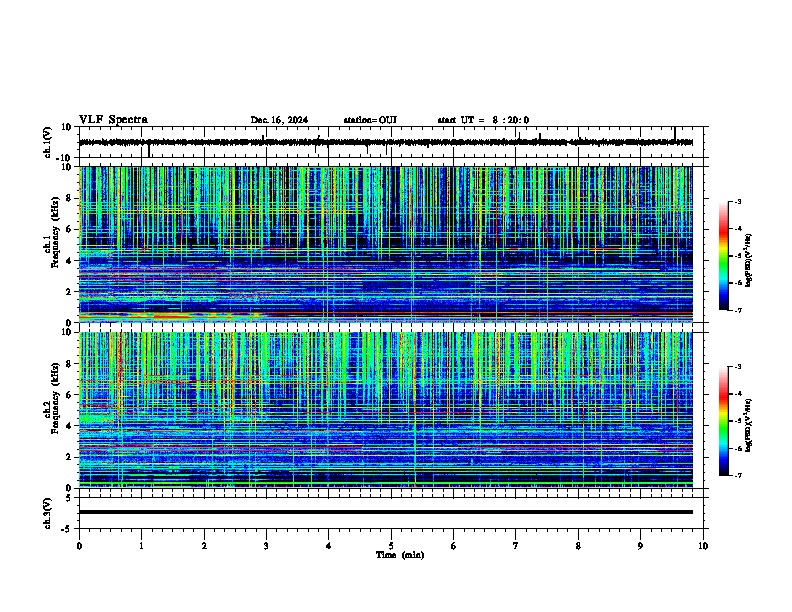Viewport: 792px width, 612px height.
Task: Click the 'VLF Spectra' title text
Action: pyautogui.click(x=113, y=120)
